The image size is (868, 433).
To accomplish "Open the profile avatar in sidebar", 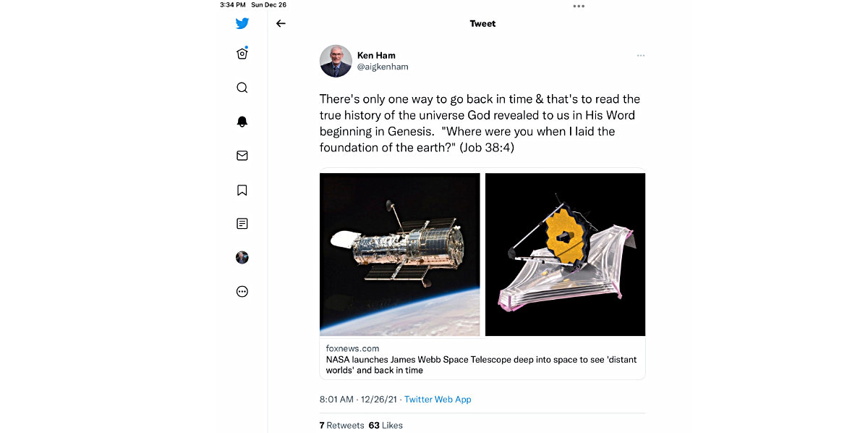I will [242, 258].
